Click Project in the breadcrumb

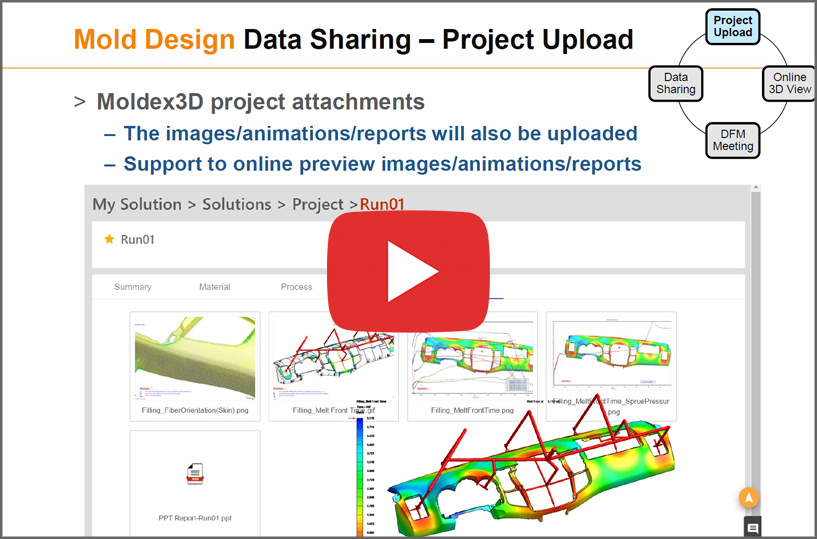[x=318, y=204]
